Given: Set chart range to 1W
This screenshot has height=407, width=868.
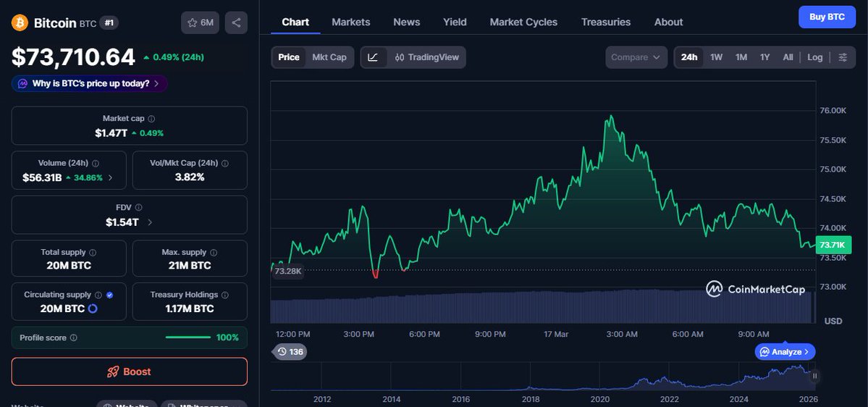Looking at the screenshot, I should tap(716, 58).
